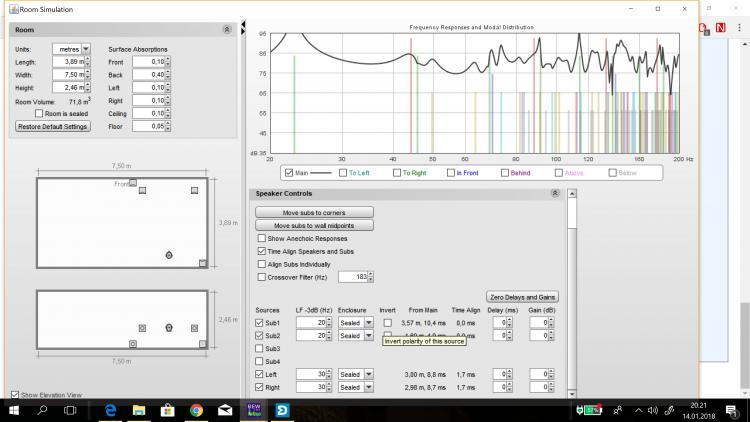
Task: Click the room Length input field
Action: (x=70, y=62)
